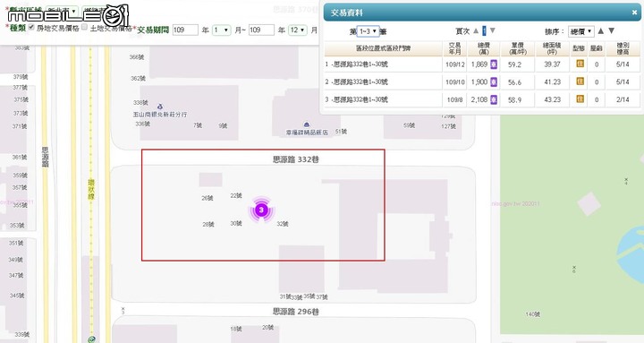Click the 22號 address label on map

click(x=236, y=196)
